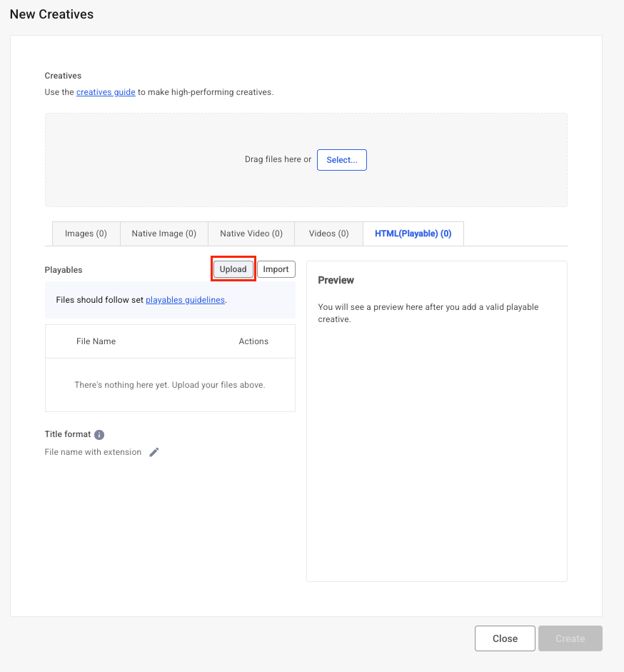Open the playables guidelines link
624x672 pixels.
tap(185, 300)
